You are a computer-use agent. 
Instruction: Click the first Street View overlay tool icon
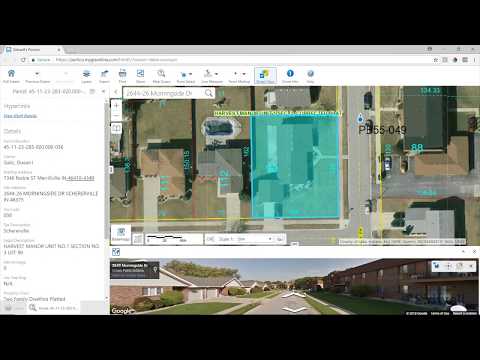coord(437,266)
